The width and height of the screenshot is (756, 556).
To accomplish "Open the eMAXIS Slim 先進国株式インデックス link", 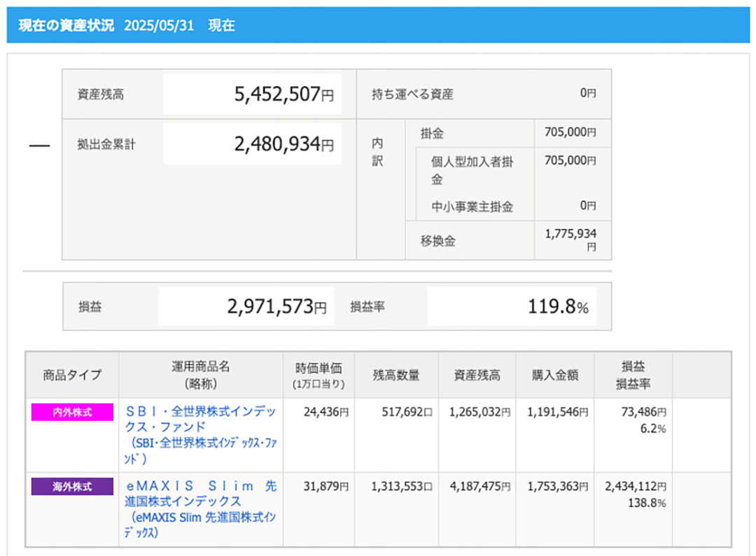I will (x=201, y=509).
